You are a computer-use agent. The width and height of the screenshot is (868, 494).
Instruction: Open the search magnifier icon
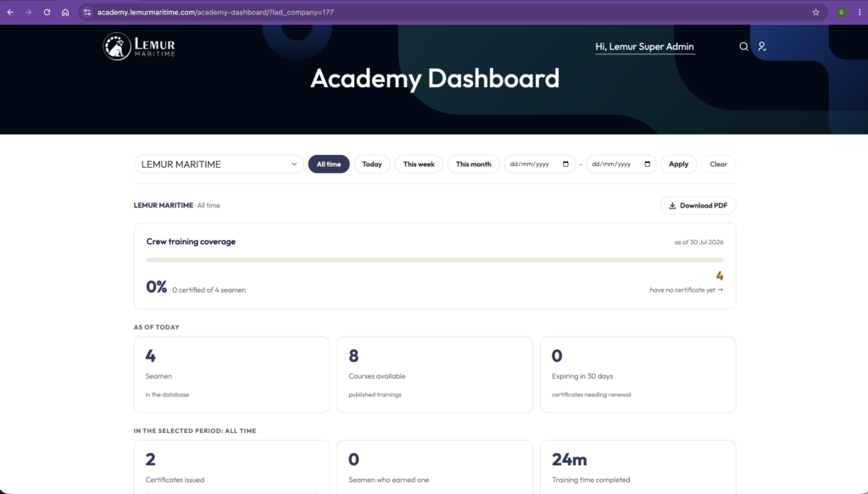coord(743,47)
